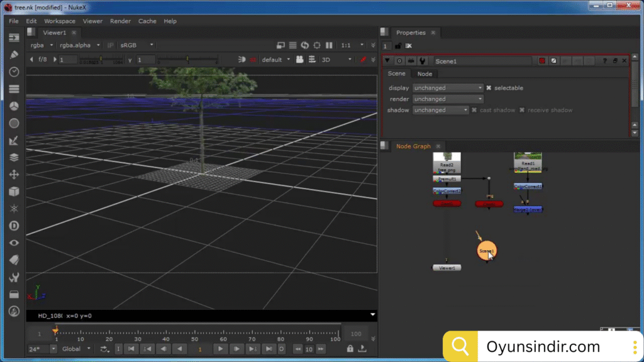Open the Time nodes clock icon
Viewport: 644px width, 362px height.
[14, 72]
